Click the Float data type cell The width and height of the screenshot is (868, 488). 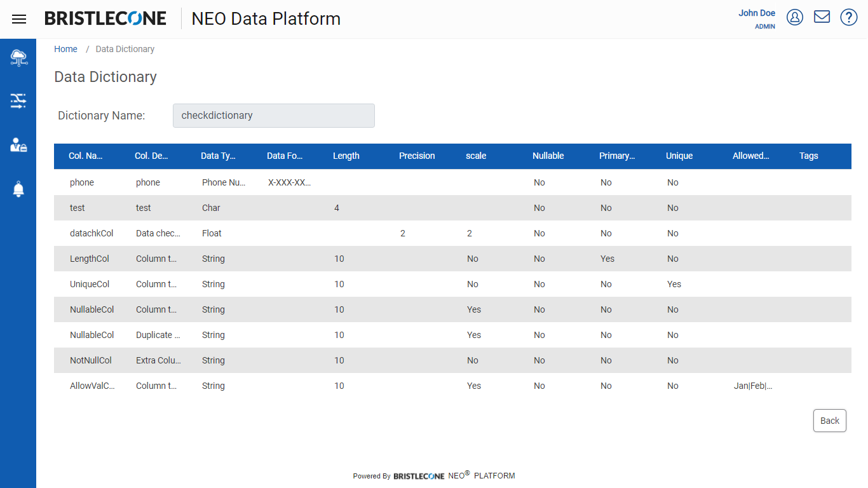212,233
